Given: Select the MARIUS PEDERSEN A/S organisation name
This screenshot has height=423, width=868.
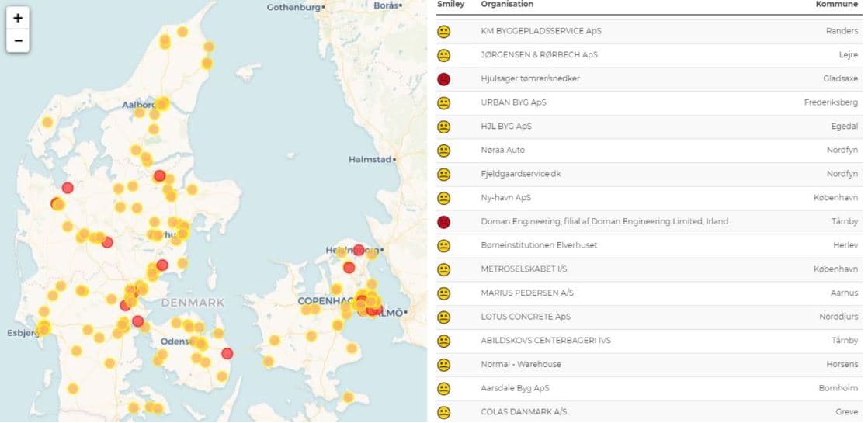Looking at the screenshot, I should pos(527,293).
